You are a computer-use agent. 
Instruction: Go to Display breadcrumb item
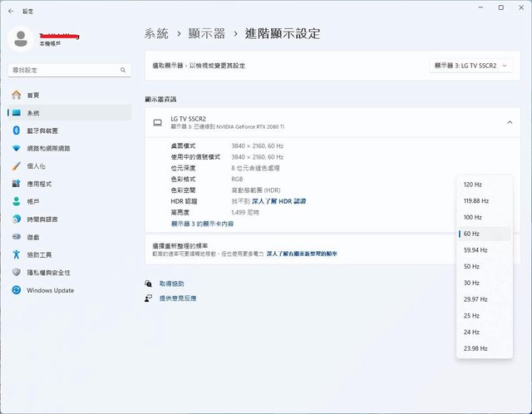coord(208,34)
